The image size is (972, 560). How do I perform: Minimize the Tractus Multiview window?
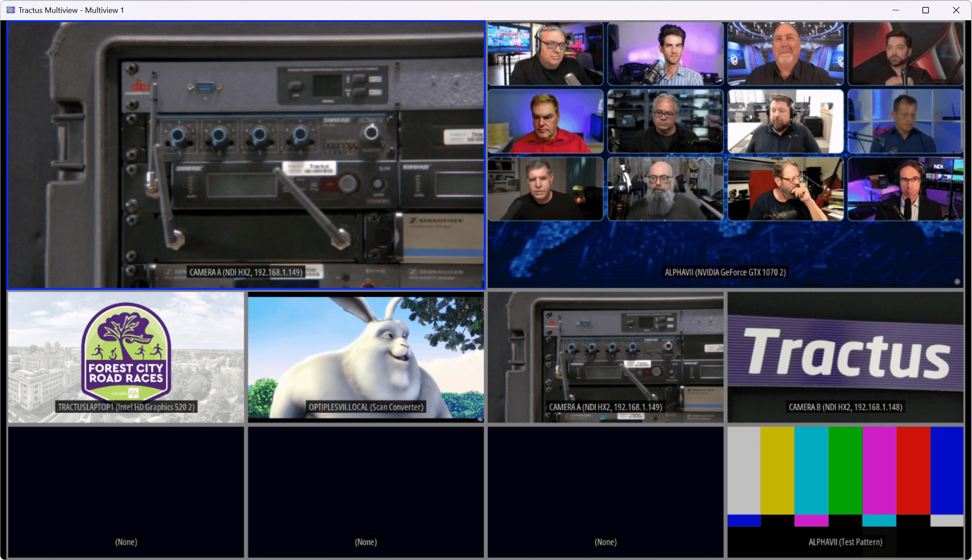click(x=896, y=10)
